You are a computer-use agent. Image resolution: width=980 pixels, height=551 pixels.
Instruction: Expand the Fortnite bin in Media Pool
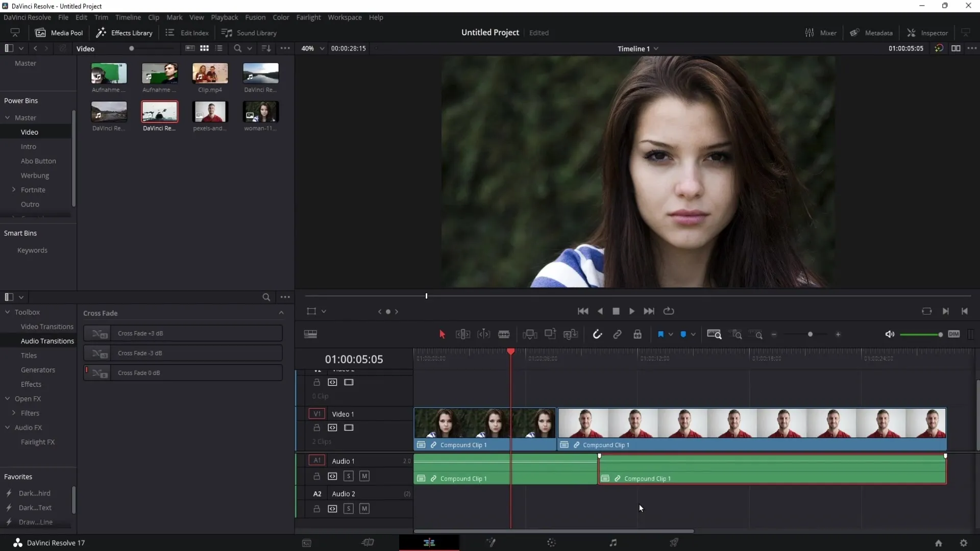click(x=13, y=189)
